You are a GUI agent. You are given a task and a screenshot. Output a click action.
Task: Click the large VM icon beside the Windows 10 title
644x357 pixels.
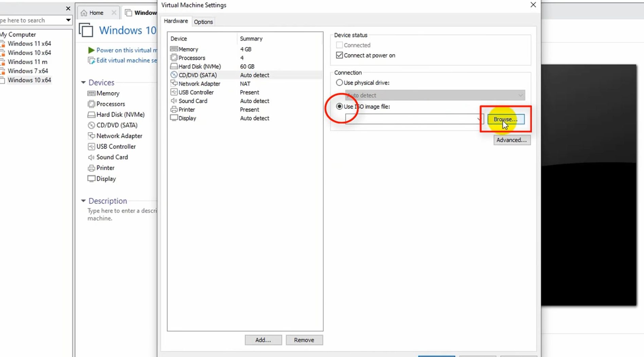(86, 30)
